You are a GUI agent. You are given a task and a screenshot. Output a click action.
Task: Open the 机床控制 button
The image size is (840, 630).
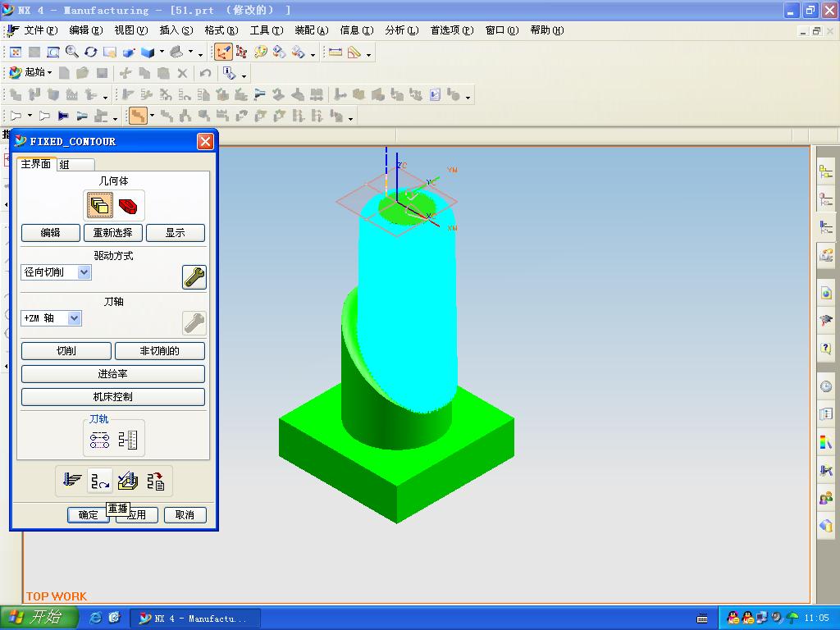pyautogui.click(x=112, y=397)
